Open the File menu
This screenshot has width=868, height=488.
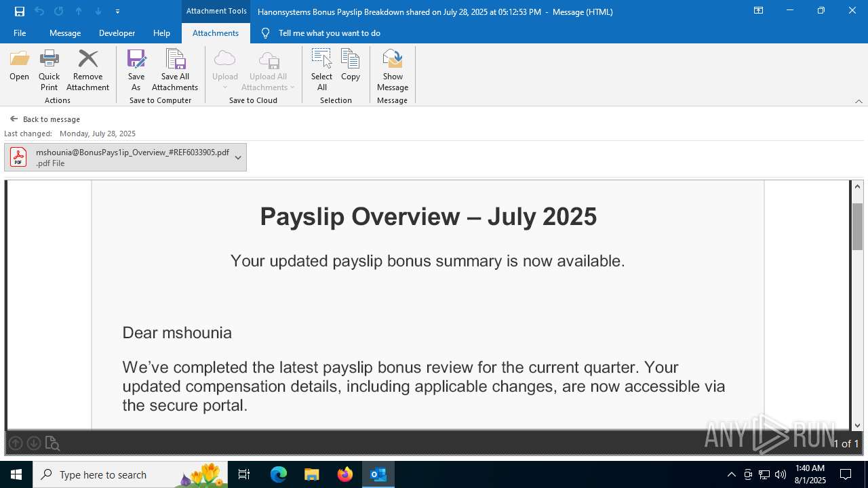pos(20,33)
